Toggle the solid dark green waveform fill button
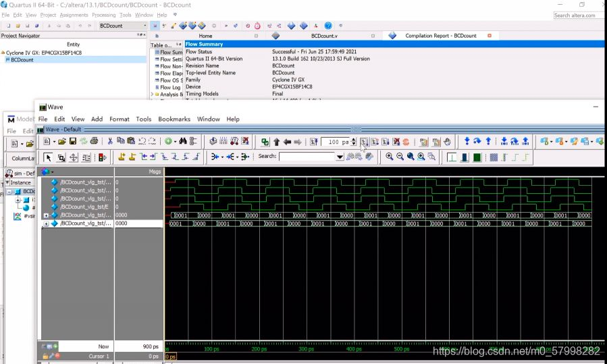The height and width of the screenshot is (364, 607). click(x=477, y=157)
